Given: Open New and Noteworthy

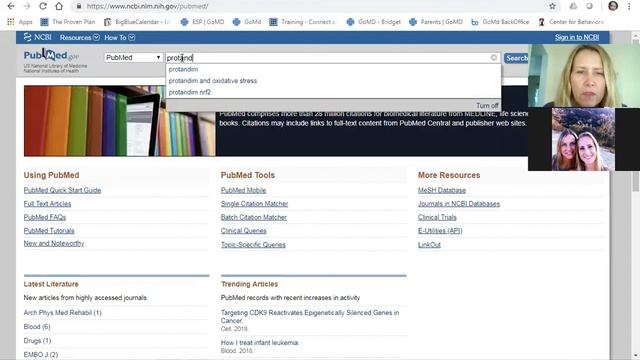Looking at the screenshot, I should point(54,243).
